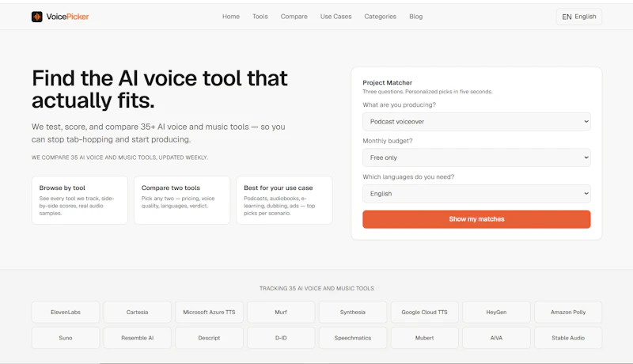Open the Google Cloud TTS chip
This screenshot has height=364, width=633.
tap(425, 312)
